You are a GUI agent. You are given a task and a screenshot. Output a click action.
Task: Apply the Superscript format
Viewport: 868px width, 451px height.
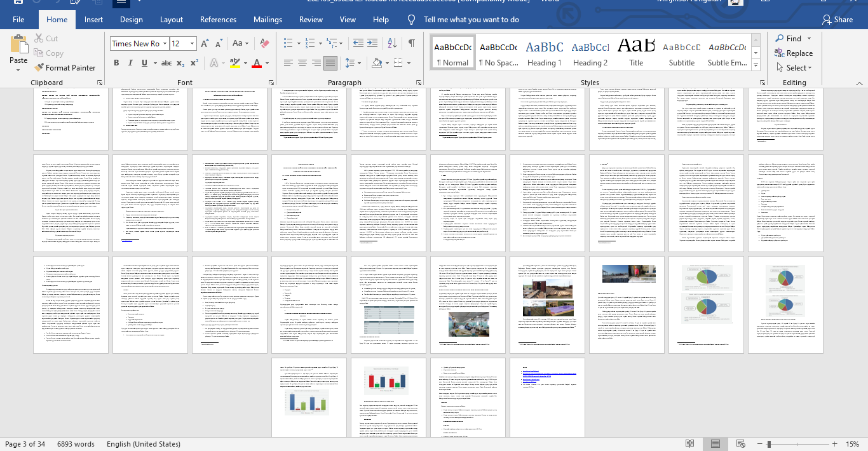click(x=194, y=63)
